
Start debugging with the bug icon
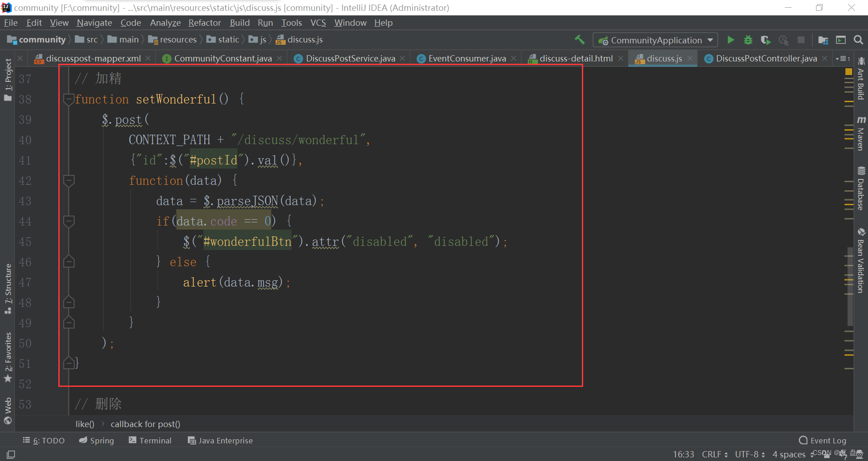tap(748, 40)
